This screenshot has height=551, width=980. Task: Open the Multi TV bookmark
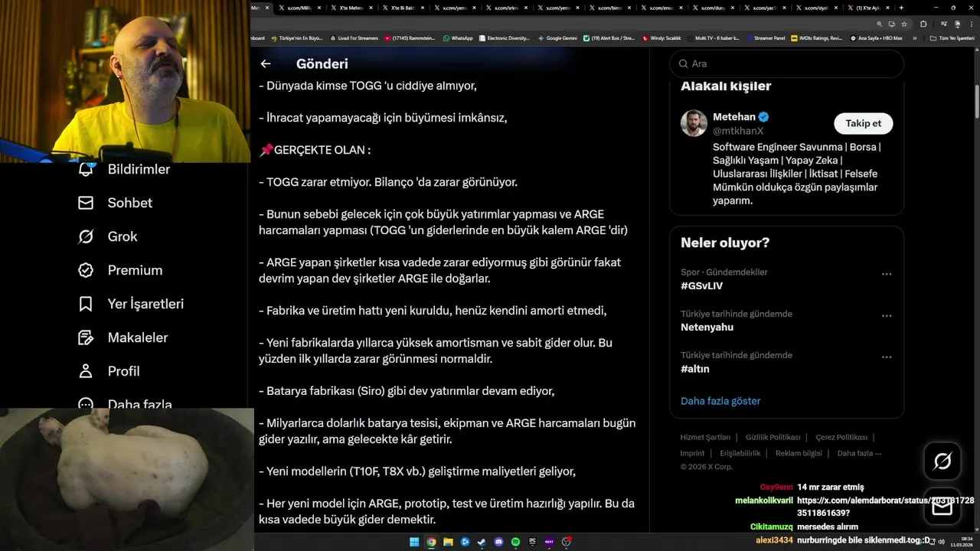coord(713,37)
